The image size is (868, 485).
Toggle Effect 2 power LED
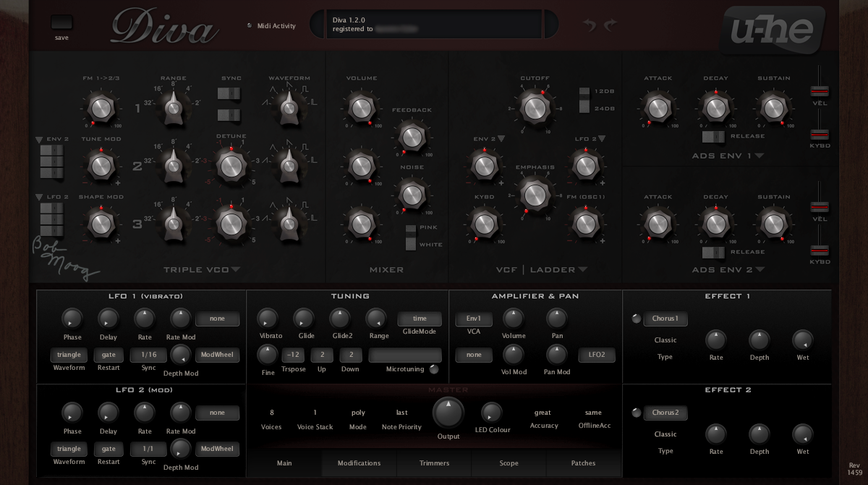pos(636,413)
